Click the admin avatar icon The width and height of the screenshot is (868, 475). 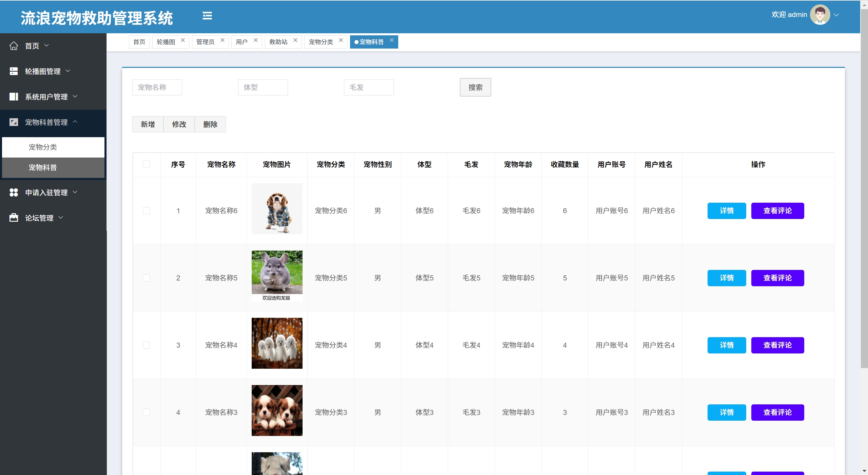pyautogui.click(x=819, y=15)
